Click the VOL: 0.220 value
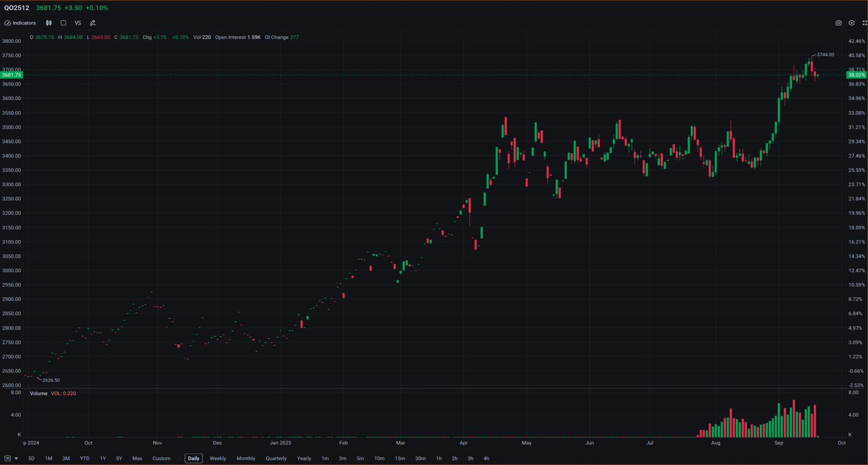This screenshot has width=868, height=465. [63, 394]
